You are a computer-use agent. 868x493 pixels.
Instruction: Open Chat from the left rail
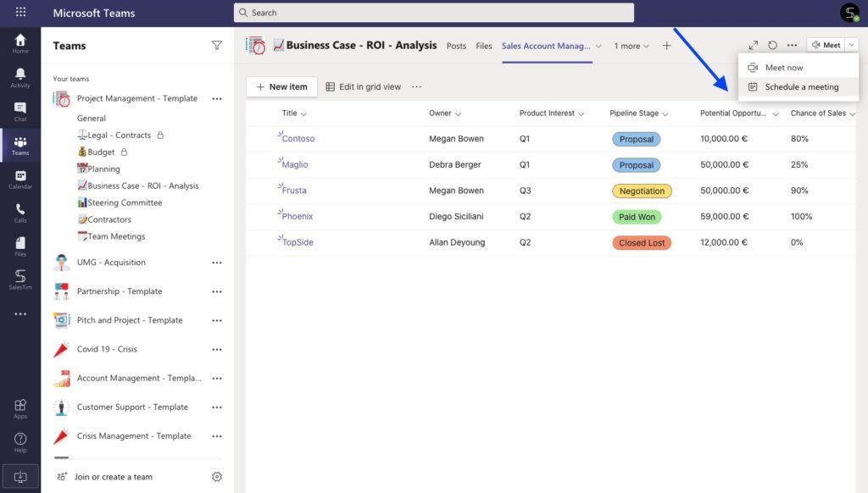[x=20, y=111]
